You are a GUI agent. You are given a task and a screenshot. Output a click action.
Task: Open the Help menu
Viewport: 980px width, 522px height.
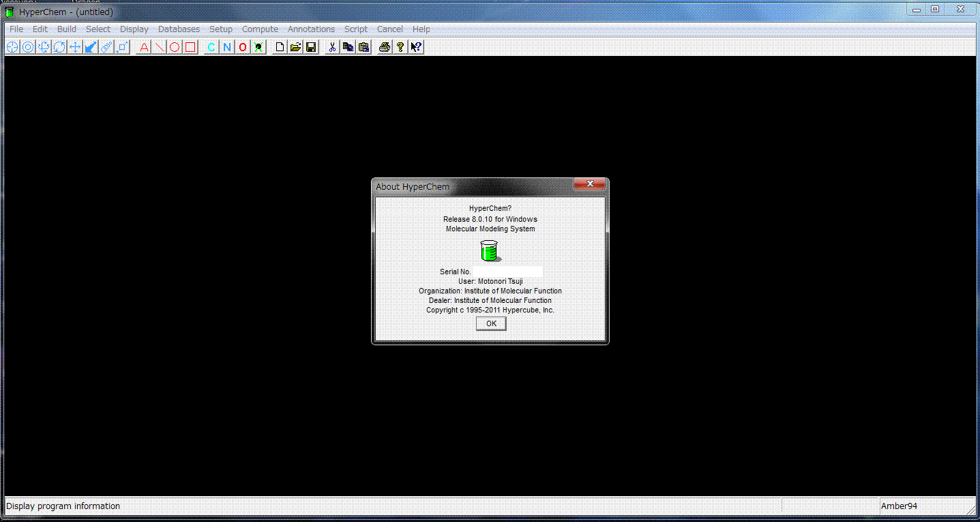[421, 29]
